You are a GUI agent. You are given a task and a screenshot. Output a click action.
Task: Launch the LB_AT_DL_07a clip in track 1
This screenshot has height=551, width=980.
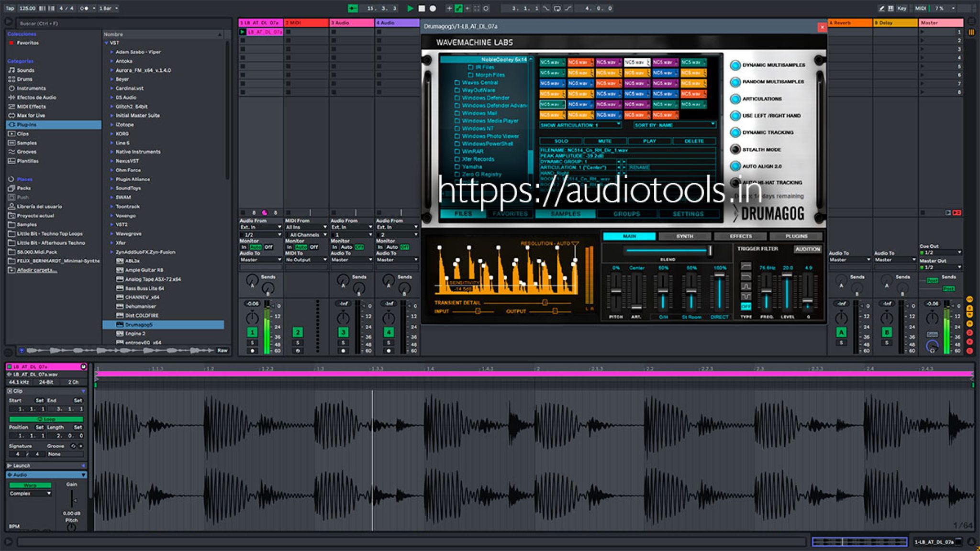coord(243,32)
